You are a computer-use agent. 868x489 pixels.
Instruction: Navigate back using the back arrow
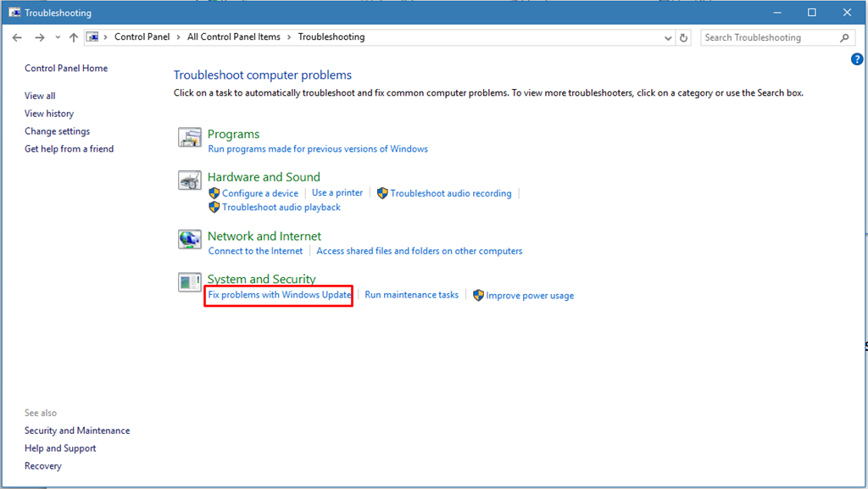17,37
